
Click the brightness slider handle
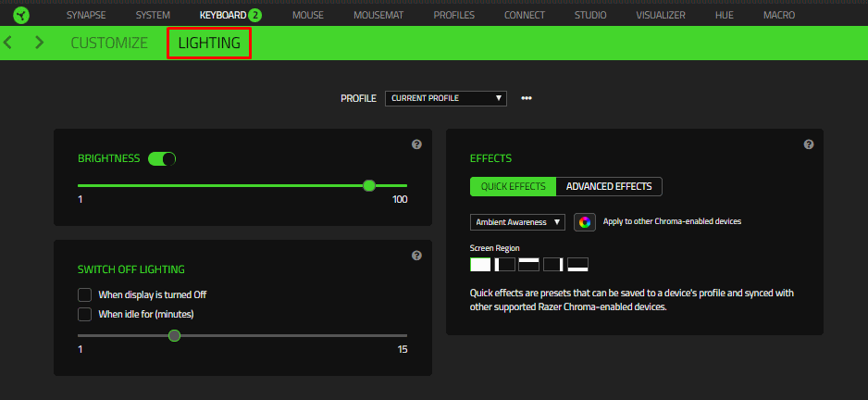369,185
